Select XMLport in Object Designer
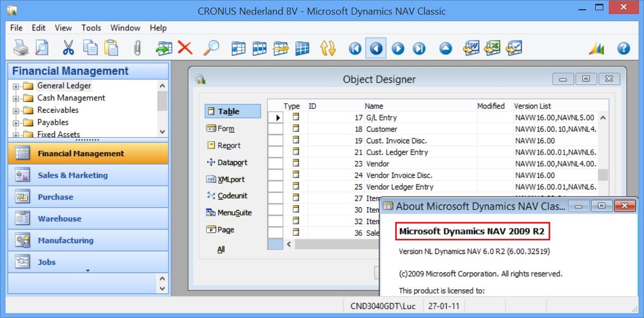This screenshot has height=318, width=644. click(x=226, y=179)
